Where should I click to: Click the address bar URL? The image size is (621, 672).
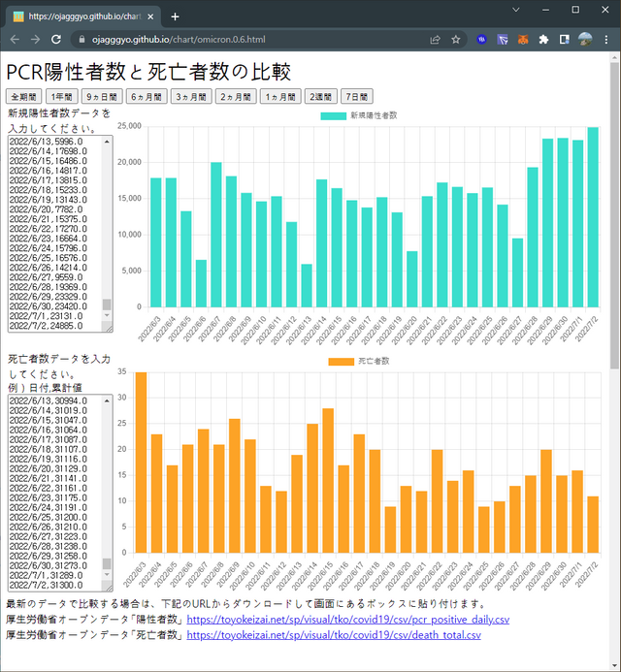pos(179,40)
